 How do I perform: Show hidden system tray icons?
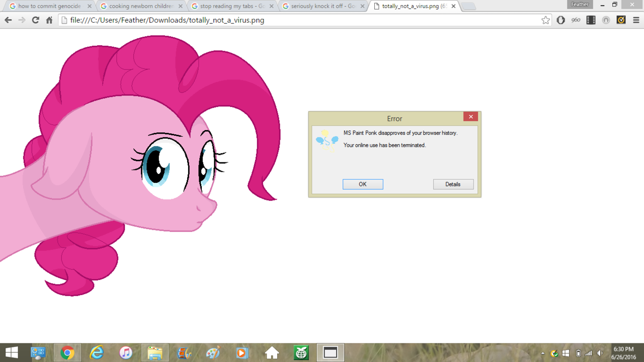[543, 353]
